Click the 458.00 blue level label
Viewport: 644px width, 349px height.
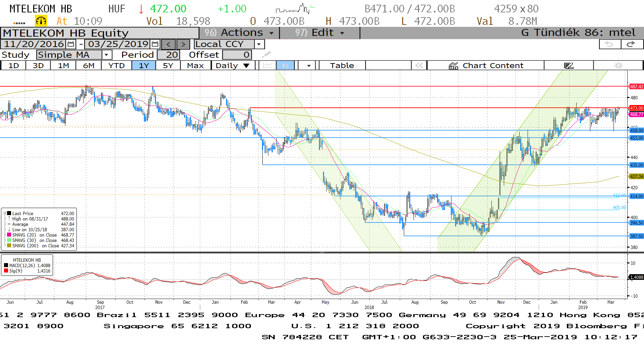click(636, 131)
